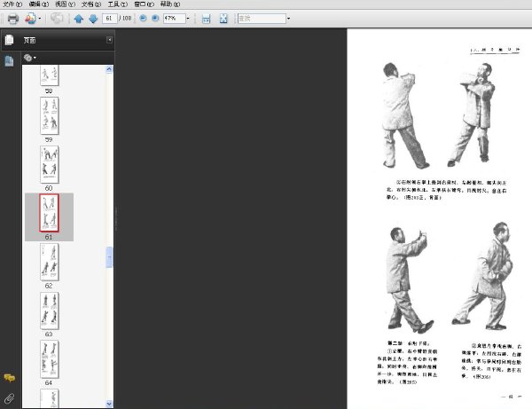Click the zoom in plus button
This screenshot has height=409, width=532.
point(155,19)
